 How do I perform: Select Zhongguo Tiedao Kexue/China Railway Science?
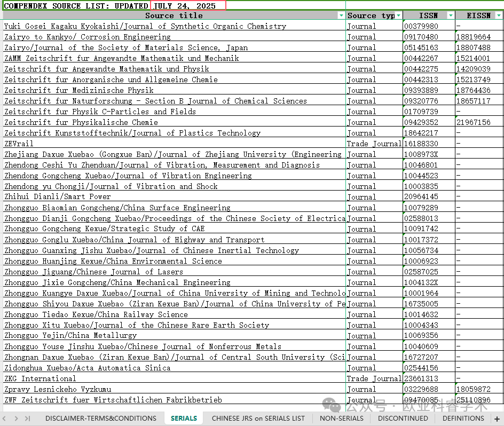click(x=174, y=314)
